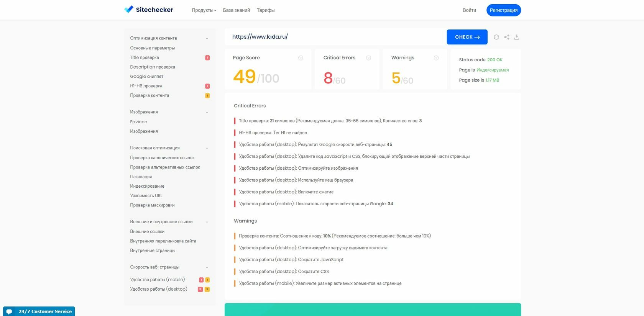Select Title проверка in sidebar
This screenshot has width=644, height=316.
pos(145,57)
